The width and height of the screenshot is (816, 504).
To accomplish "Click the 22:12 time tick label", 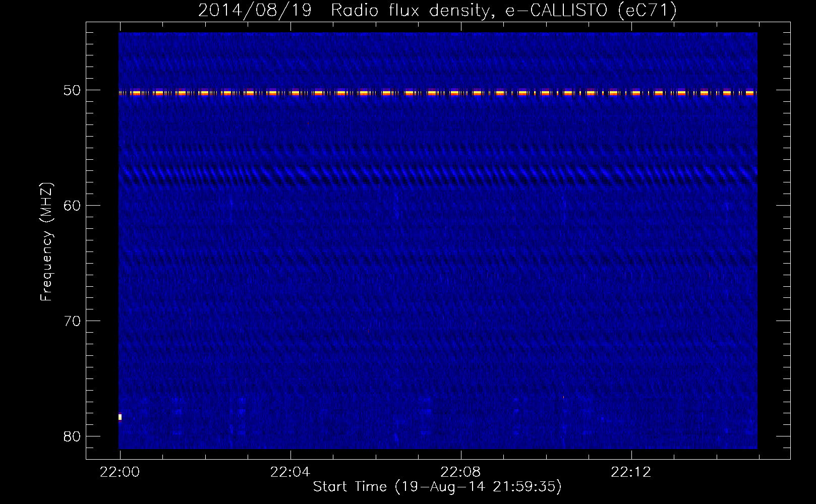I will (631, 472).
